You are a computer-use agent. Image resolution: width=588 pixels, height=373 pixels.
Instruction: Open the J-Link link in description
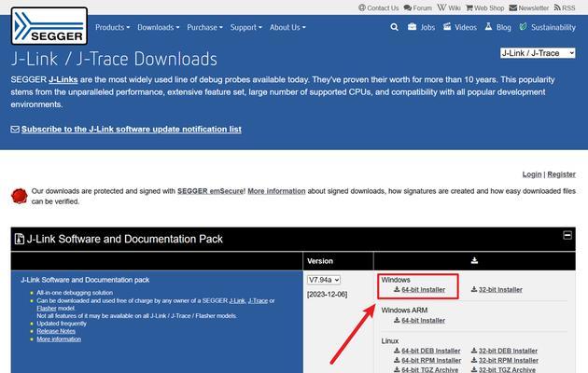click(x=237, y=300)
